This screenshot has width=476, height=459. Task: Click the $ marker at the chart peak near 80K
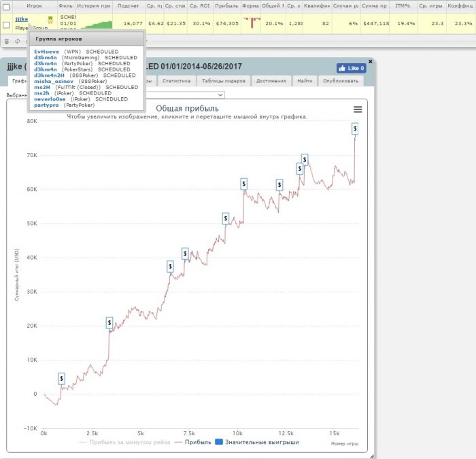355,129
